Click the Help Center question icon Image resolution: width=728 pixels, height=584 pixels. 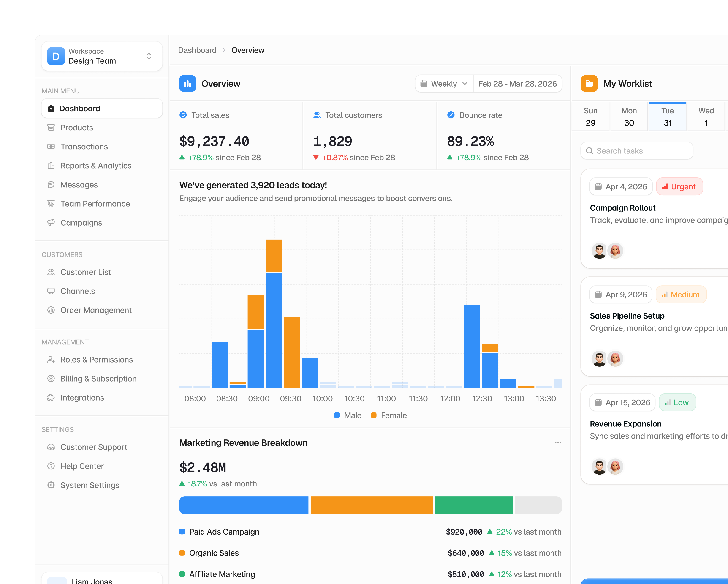coord(51,466)
